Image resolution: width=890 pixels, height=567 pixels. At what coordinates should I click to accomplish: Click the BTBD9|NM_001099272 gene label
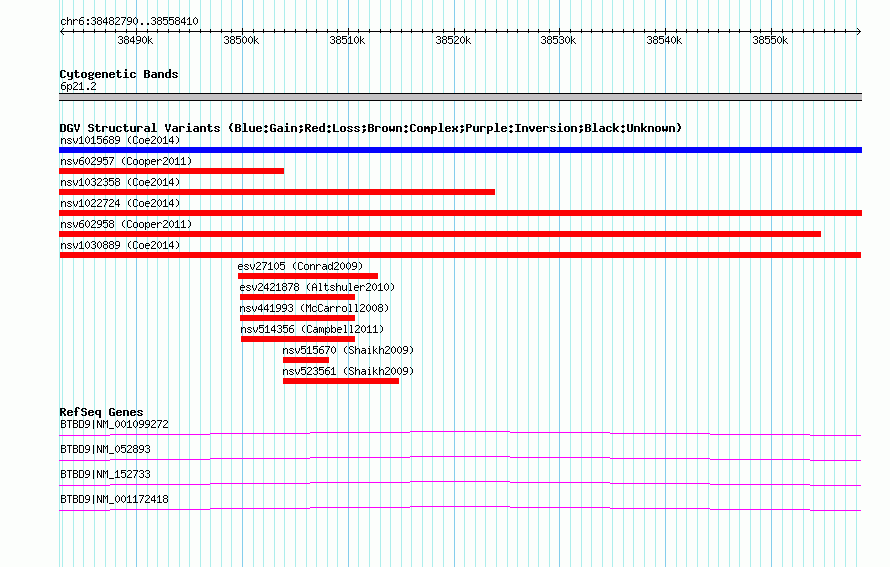pyautogui.click(x=114, y=425)
